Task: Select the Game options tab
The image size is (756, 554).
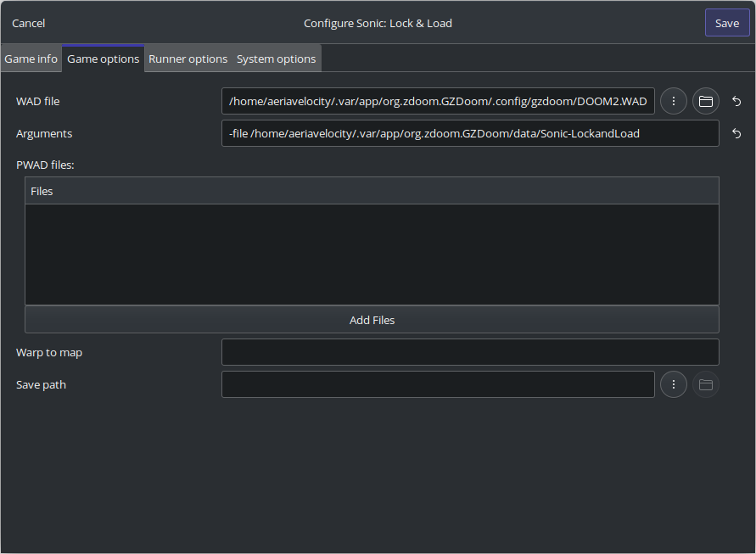Action: [x=104, y=59]
